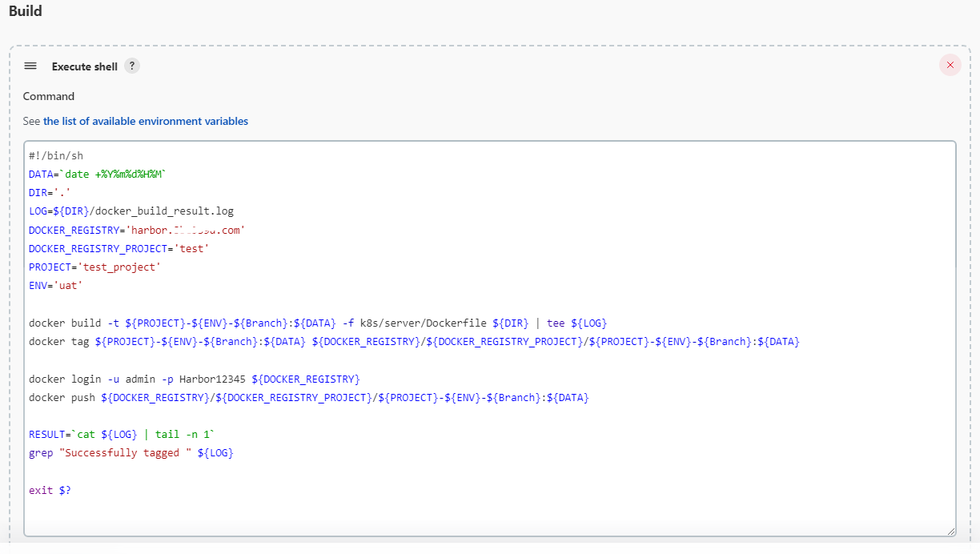
Task: Open the Execute shell help question mark
Action: pyautogui.click(x=131, y=66)
